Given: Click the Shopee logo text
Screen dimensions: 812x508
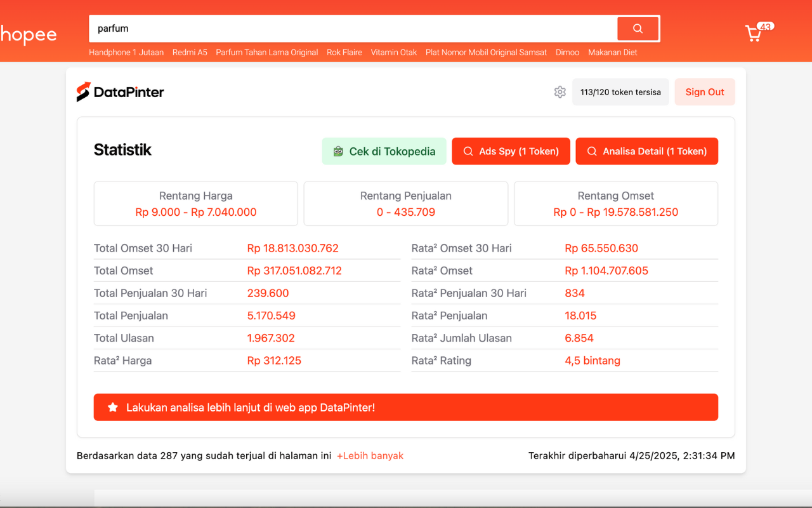Looking at the screenshot, I should coord(29,34).
